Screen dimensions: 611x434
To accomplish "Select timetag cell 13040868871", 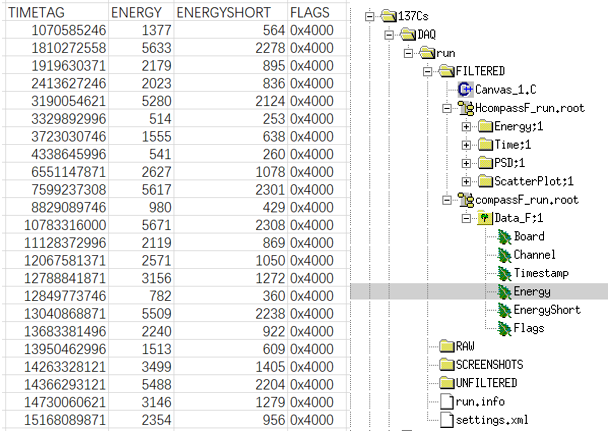I will pyautogui.click(x=56, y=314).
